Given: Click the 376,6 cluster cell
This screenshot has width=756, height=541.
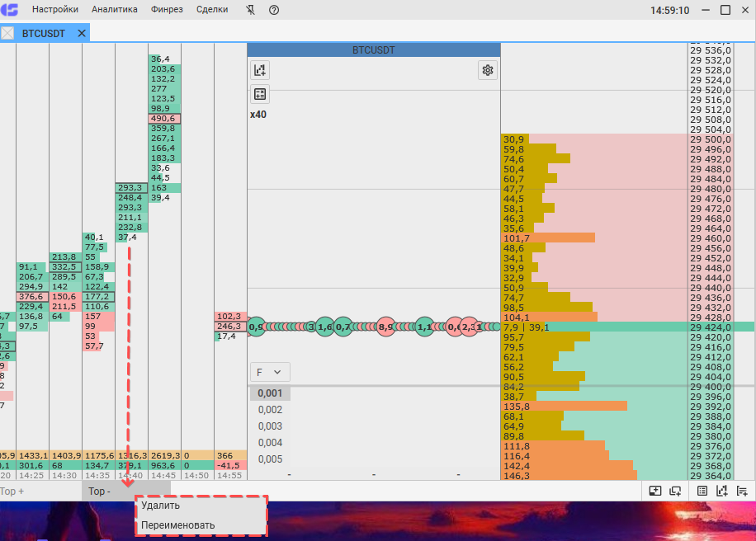Looking at the screenshot, I should tap(32, 297).
